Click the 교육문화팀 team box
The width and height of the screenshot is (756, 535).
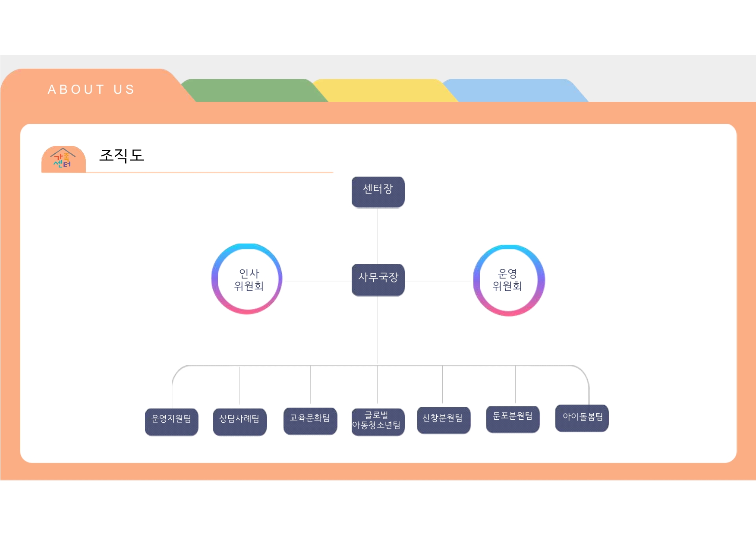(x=310, y=421)
